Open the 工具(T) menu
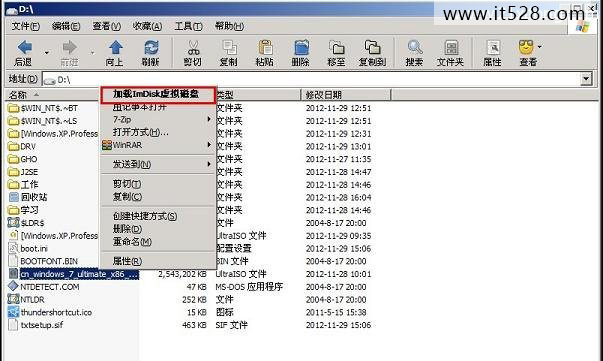603x361 pixels. (188, 26)
